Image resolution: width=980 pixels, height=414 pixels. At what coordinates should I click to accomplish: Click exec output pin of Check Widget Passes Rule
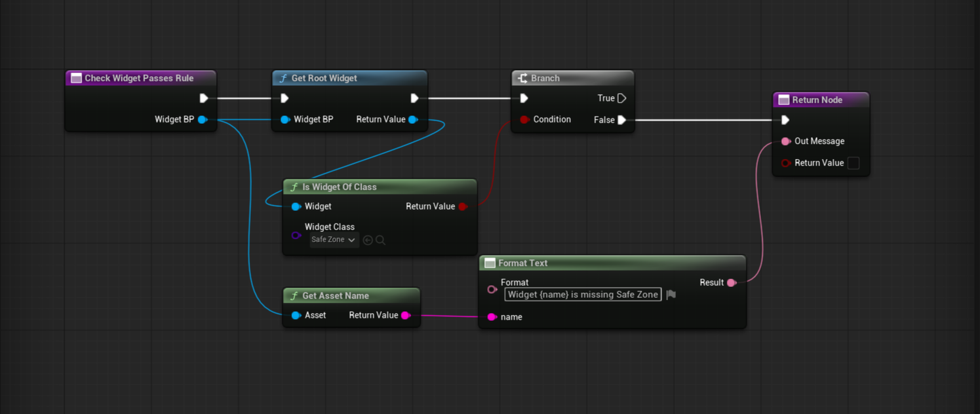pyautogui.click(x=204, y=98)
